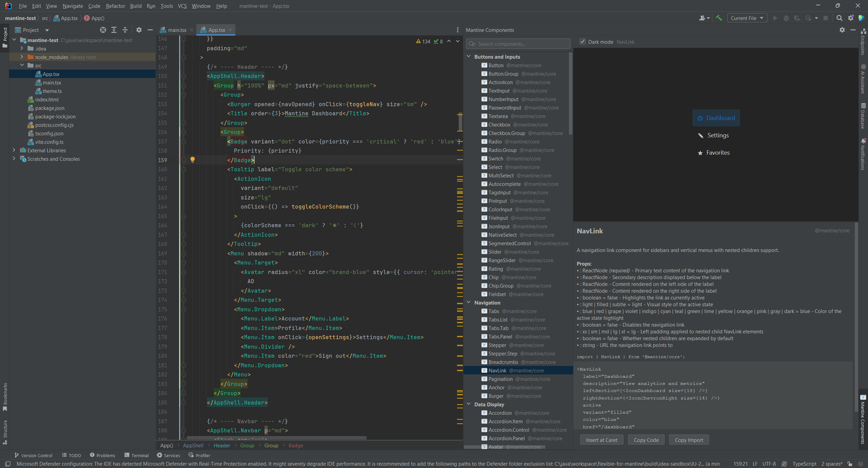Open the AI Assistant tool window
The image size is (868, 468).
(863, 80)
